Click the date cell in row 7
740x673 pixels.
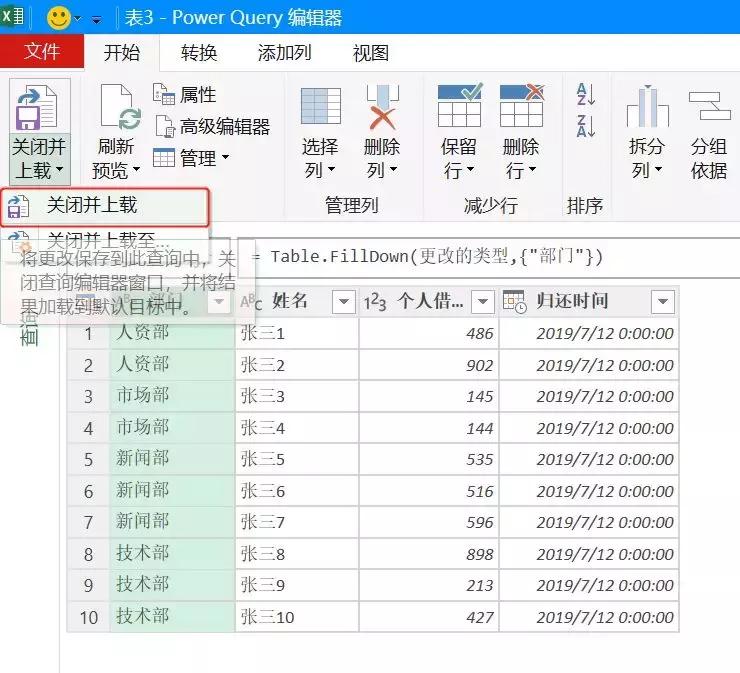click(x=589, y=522)
